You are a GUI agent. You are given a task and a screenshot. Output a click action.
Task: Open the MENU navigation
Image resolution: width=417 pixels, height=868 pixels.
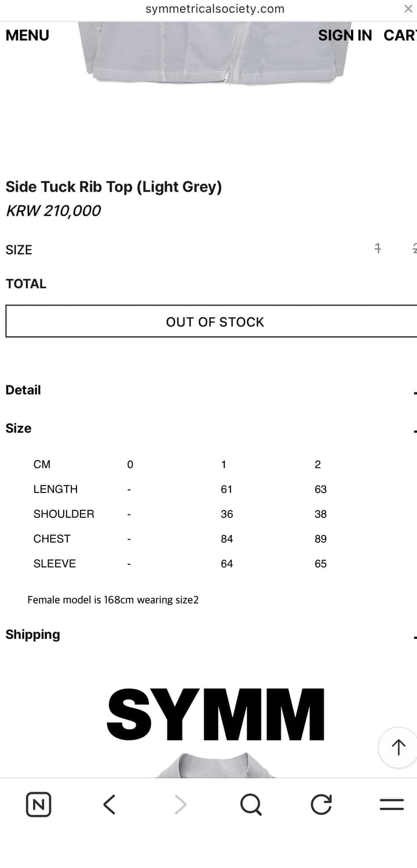(x=27, y=35)
